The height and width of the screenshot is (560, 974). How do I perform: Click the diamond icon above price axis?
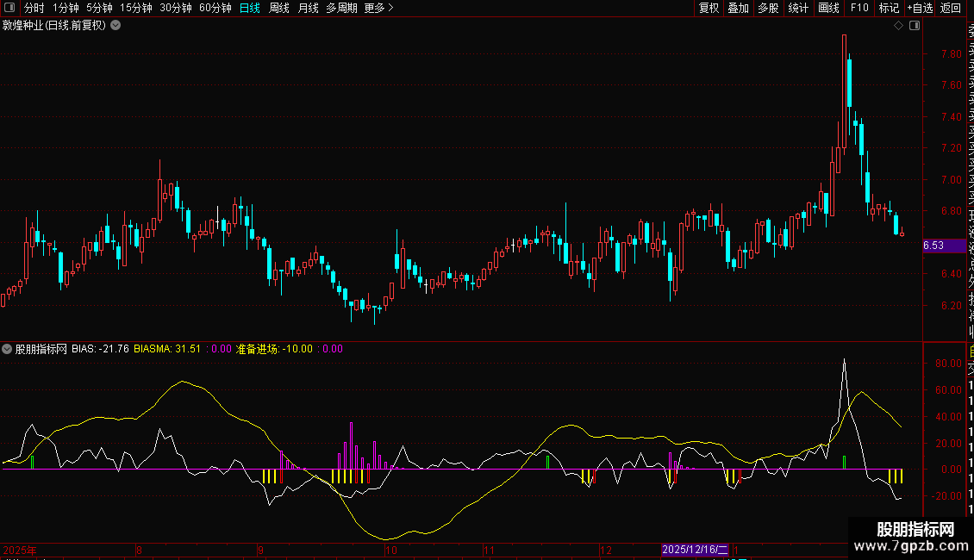click(x=898, y=26)
